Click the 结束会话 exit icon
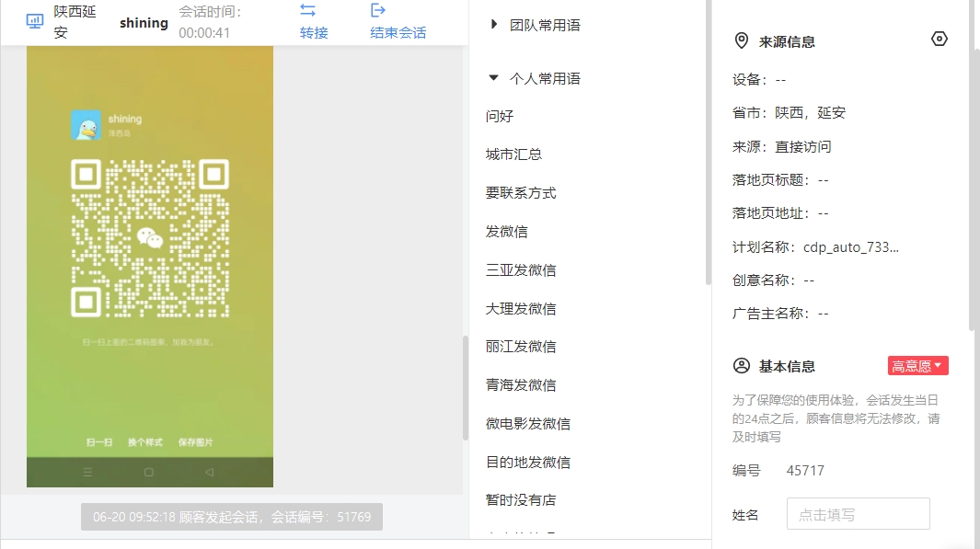Viewport: 980px width, 549px height. [x=378, y=10]
